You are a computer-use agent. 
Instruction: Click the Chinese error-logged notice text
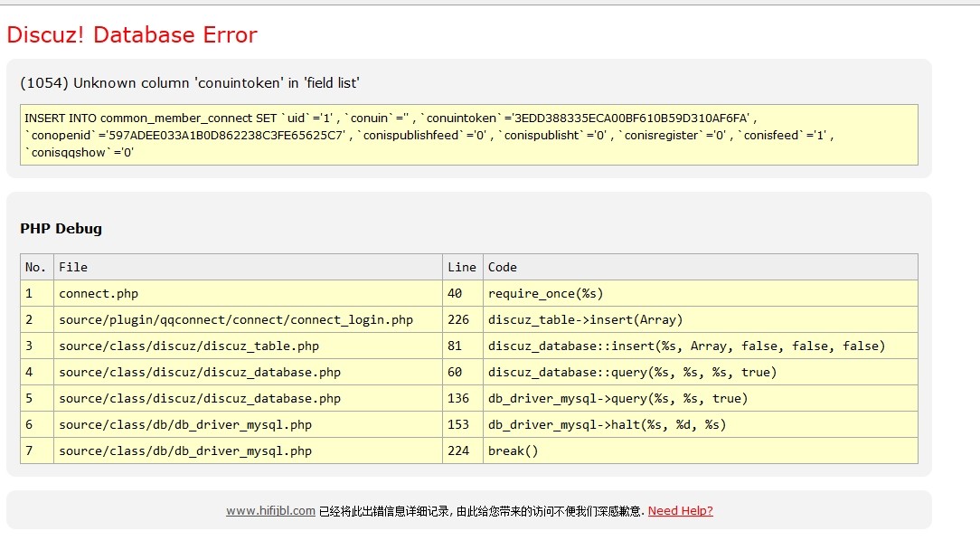(481, 511)
